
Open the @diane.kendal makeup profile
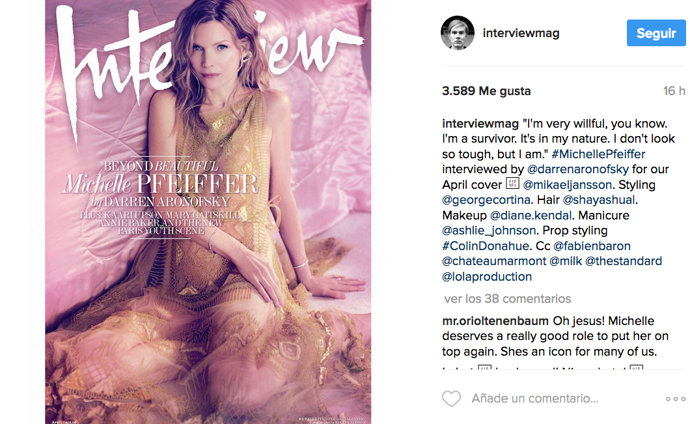coord(531,216)
